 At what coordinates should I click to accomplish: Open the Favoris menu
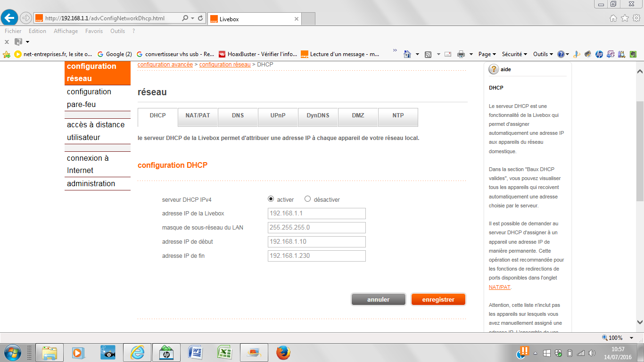tap(94, 31)
